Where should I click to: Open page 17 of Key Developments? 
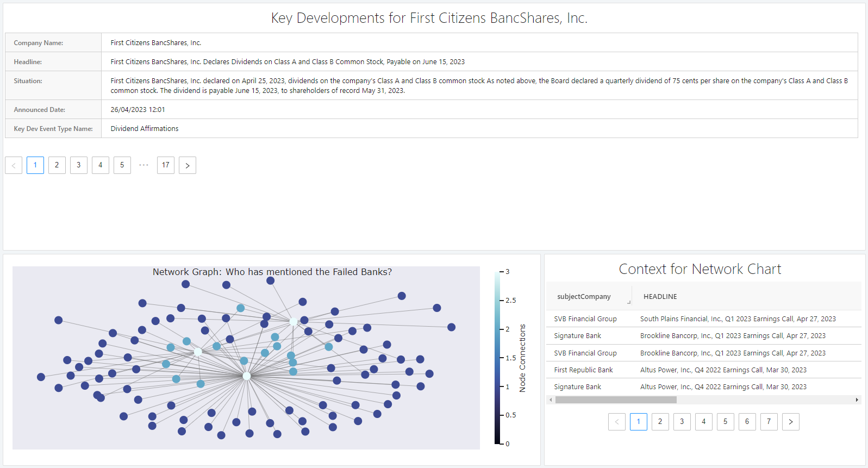tap(166, 165)
